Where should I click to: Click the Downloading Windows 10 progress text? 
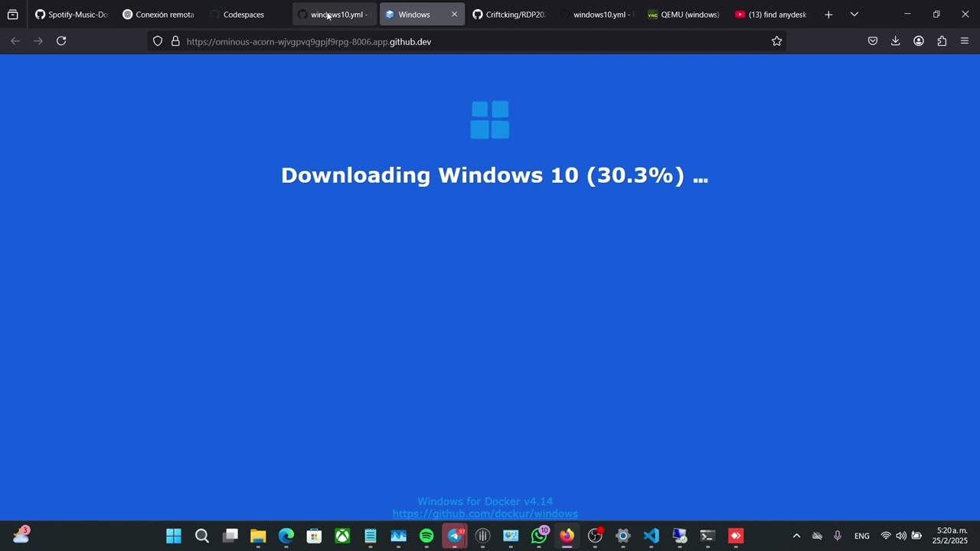(495, 175)
